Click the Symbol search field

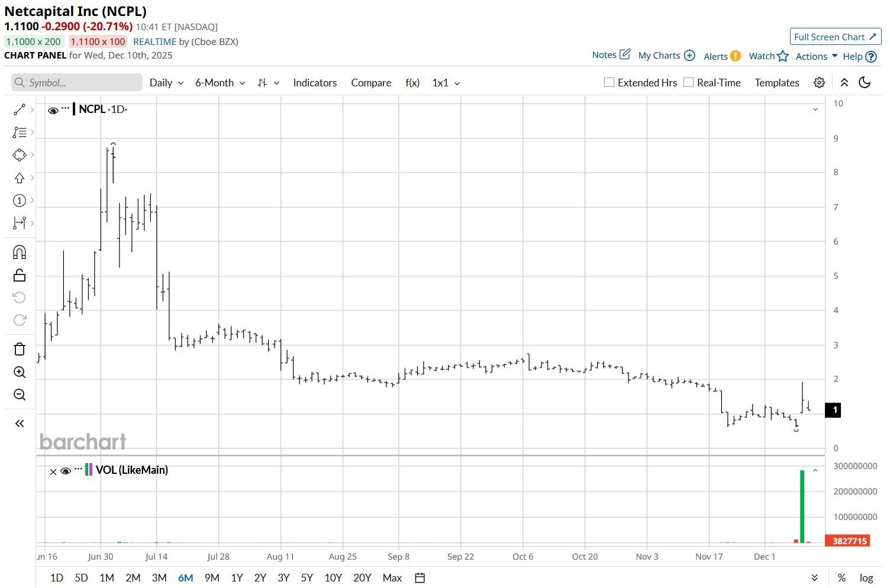77,82
